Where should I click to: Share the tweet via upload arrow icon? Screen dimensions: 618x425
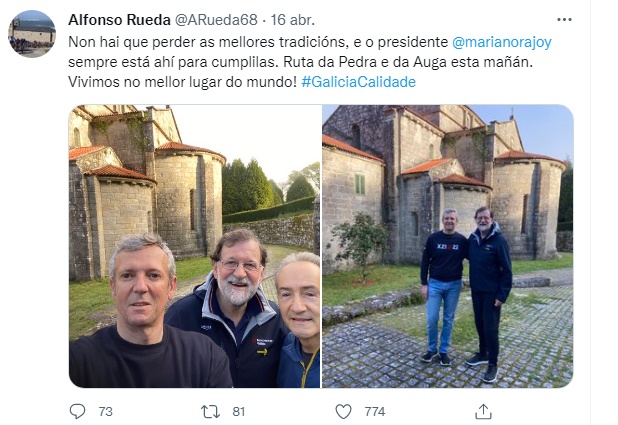(483, 412)
